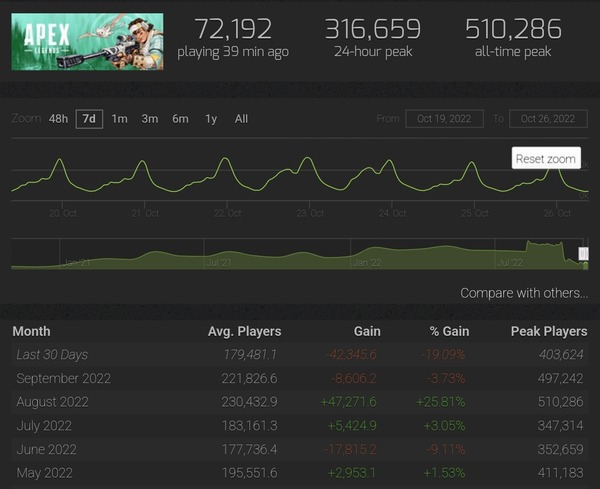The image size is (600, 489).
Task: Click the Reset zoom button
Action: [546, 158]
